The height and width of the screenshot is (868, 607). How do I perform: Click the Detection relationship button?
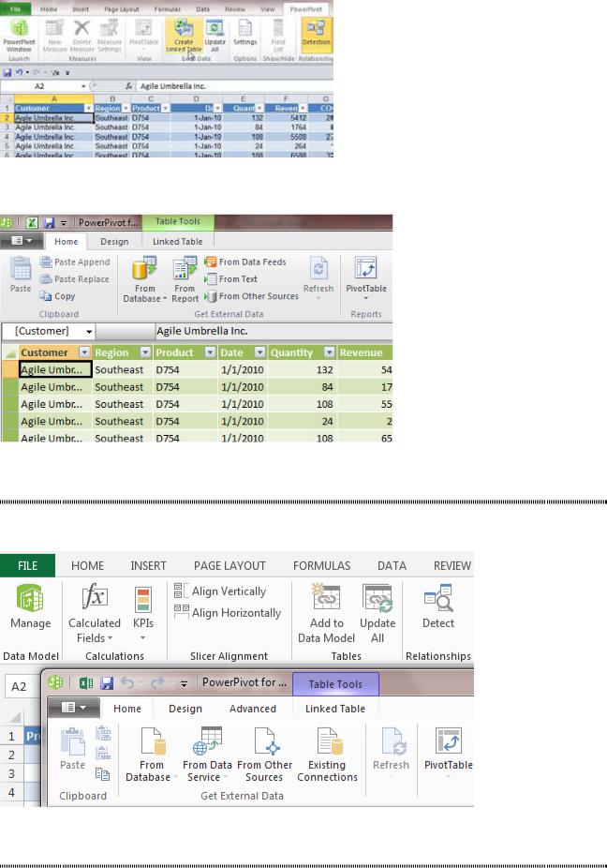[316, 33]
